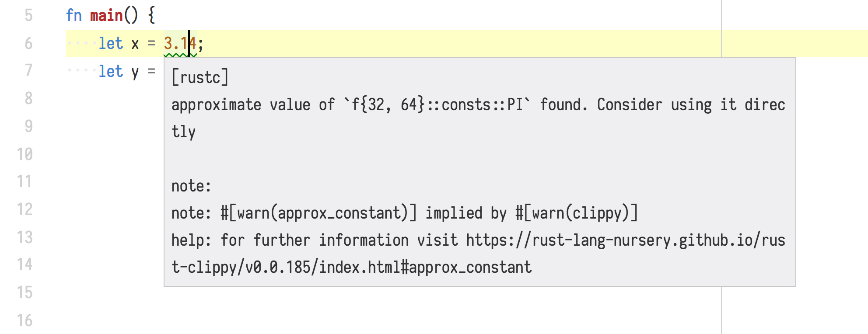Viewport: 868px width, 334px height.
Task: Place the cursor on the 'main' function name
Action: coord(106,16)
